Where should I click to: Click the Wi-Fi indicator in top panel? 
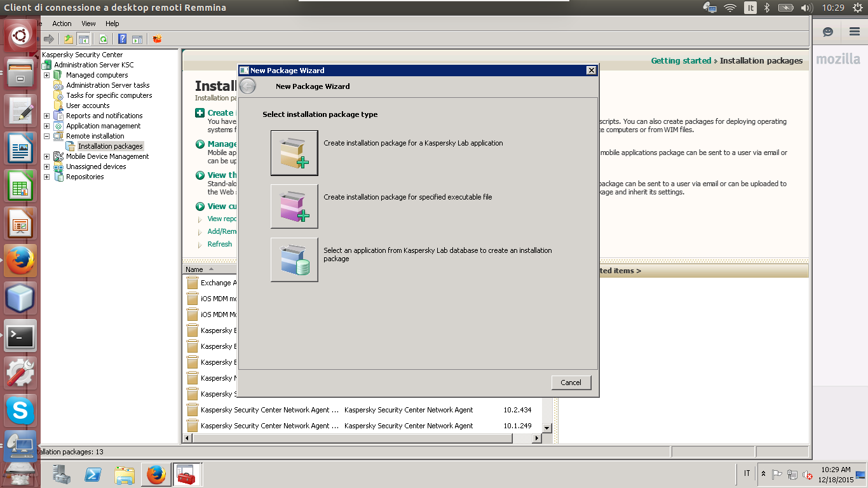(x=730, y=8)
